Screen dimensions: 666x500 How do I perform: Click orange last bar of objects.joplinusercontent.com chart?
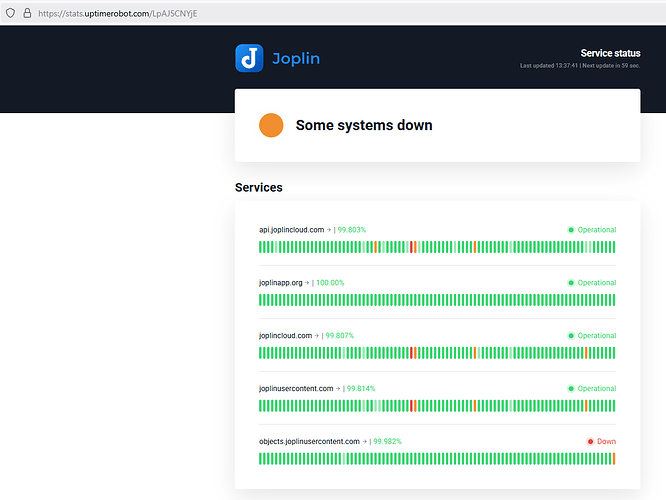[614, 459]
